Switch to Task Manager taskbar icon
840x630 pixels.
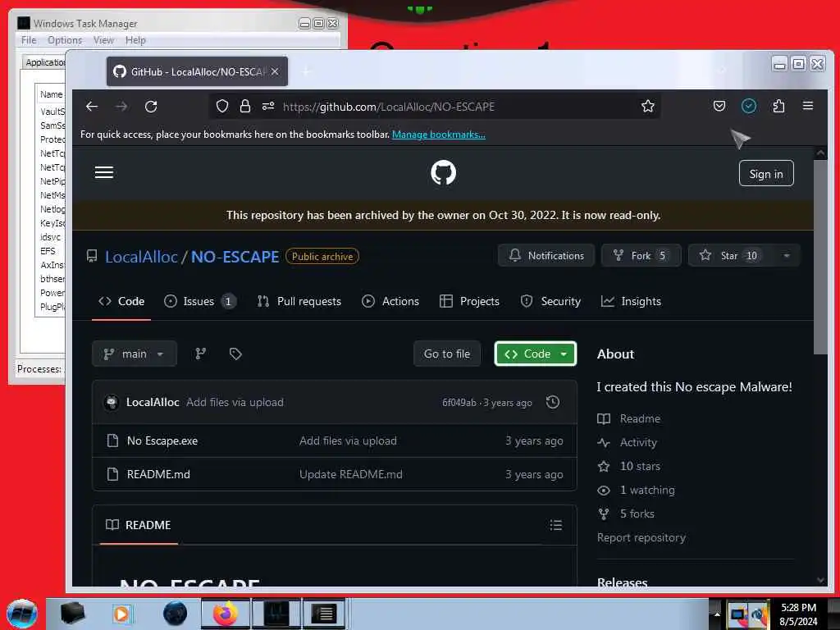pyautogui.click(x=276, y=614)
